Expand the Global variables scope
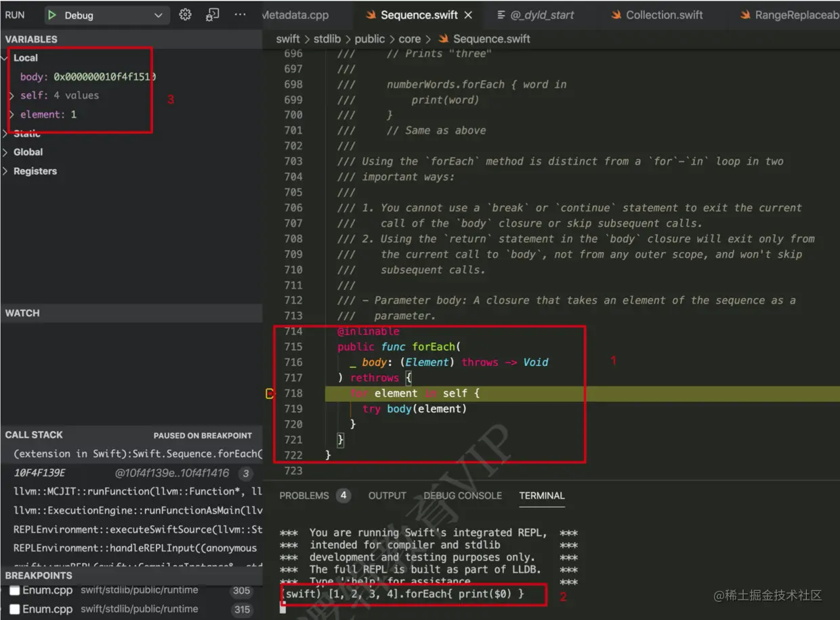Image resolution: width=840 pixels, height=620 pixels. 6,152
